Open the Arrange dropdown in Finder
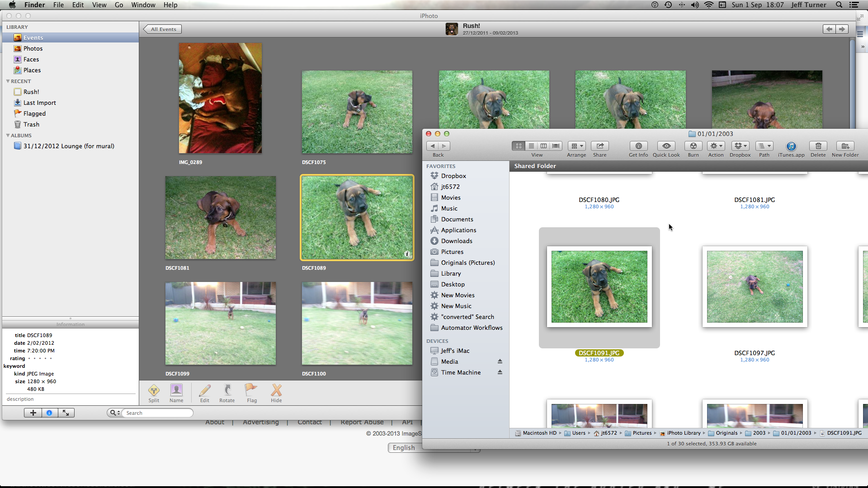The width and height of the screenshot is (868, 488). pos(576,146)
